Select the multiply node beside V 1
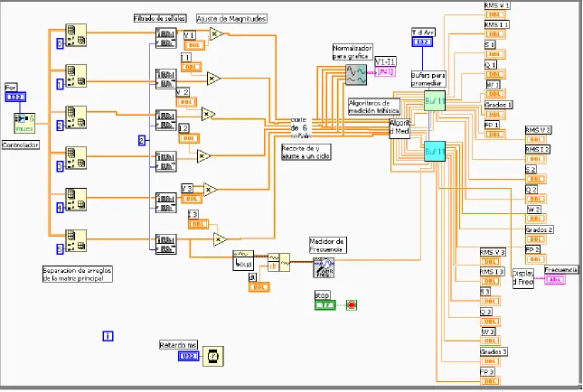 pyautogui.click(x=216, y=34)
